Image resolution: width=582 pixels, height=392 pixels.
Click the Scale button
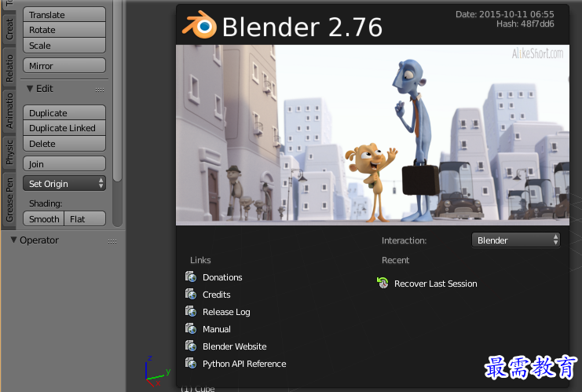click(64, 46)
